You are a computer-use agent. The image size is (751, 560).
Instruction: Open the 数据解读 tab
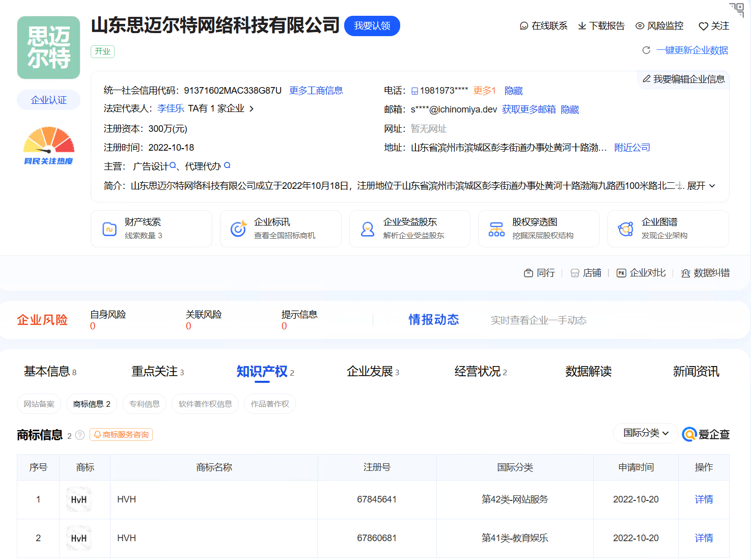click(x=589, y=372)
